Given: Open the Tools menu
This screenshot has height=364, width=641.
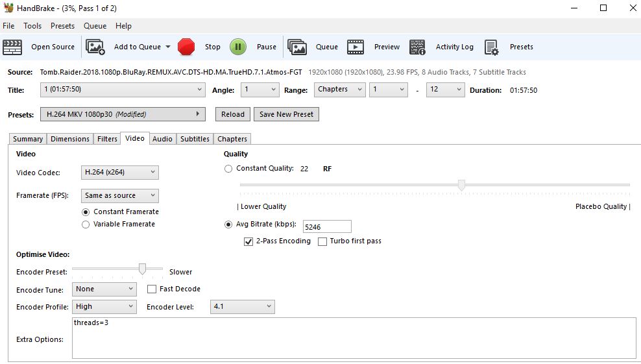Looking at the screenshot, I should (32, 26).
